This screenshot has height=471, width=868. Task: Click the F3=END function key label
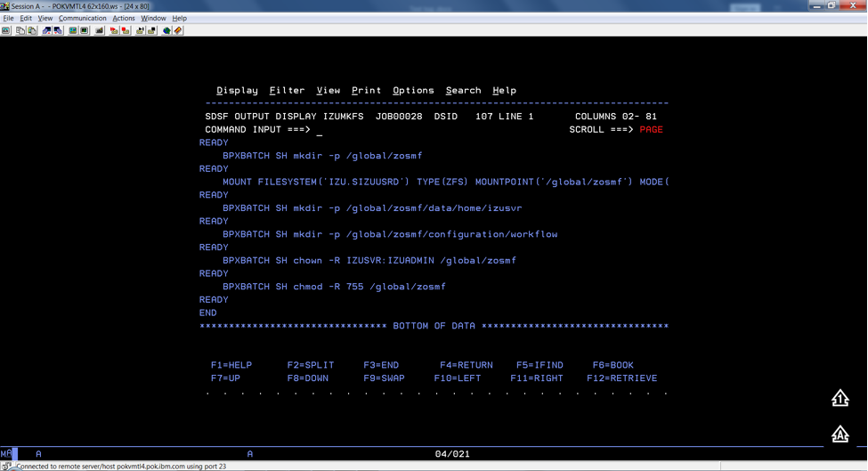pyautogui.click(x=381, y=365)
